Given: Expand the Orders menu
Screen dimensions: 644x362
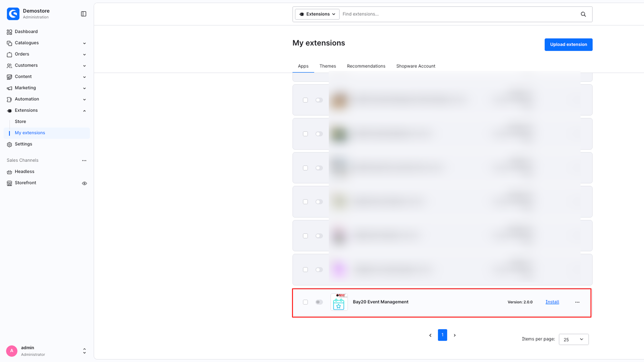Looking at the screenshot, I should [x=85, y=55].
